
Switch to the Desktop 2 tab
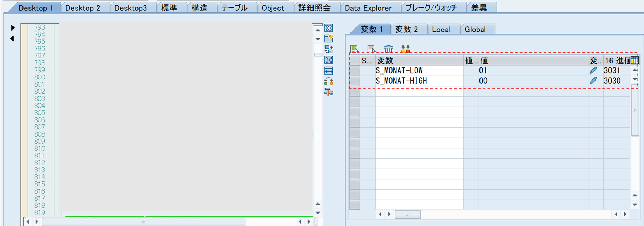tap(83, 8)
